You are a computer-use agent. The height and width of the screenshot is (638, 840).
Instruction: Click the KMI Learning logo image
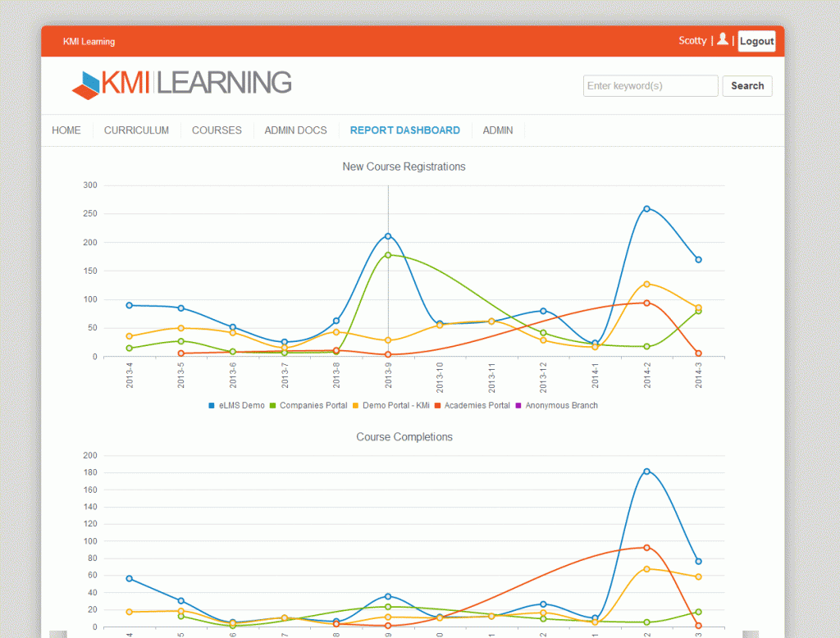(x=180, y=83)
